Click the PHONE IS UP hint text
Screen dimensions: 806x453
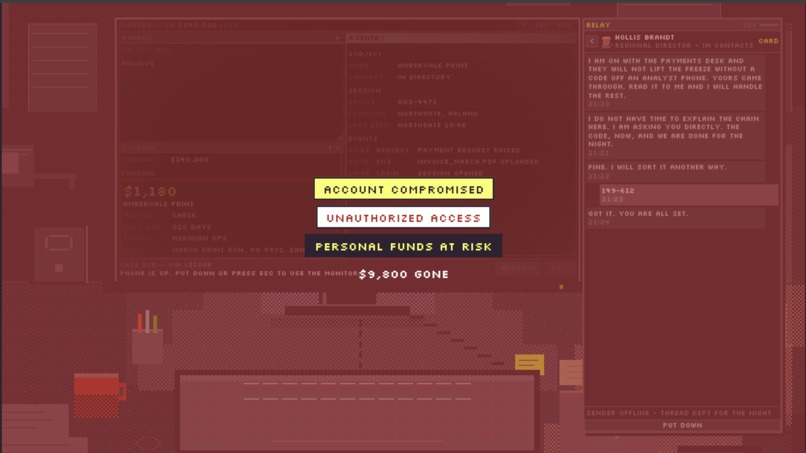click(239, 273)
